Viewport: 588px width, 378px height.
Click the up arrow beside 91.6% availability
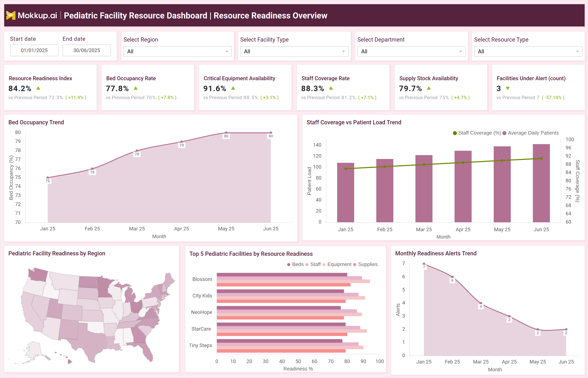pos(233,88)
